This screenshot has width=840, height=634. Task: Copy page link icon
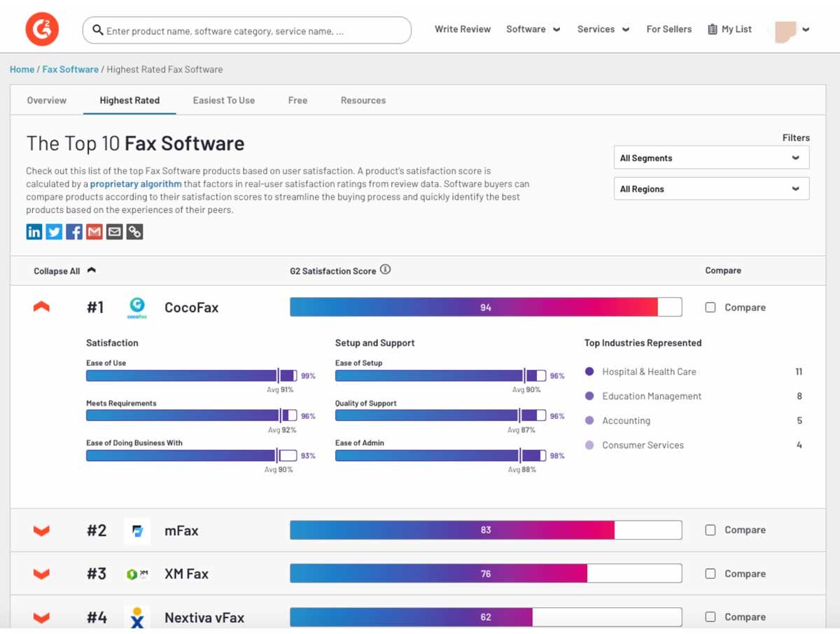pyautogui.click(x=135, y=232)
